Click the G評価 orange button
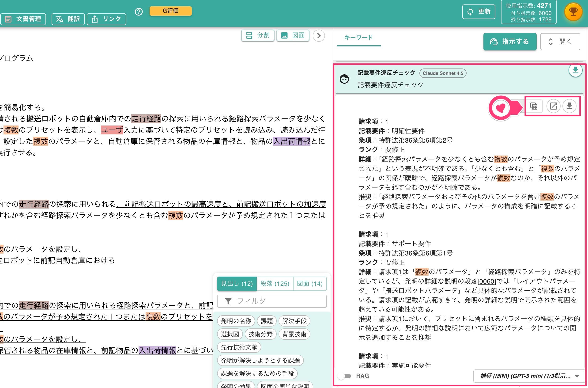588x388 pixels. tap(171, 11)
